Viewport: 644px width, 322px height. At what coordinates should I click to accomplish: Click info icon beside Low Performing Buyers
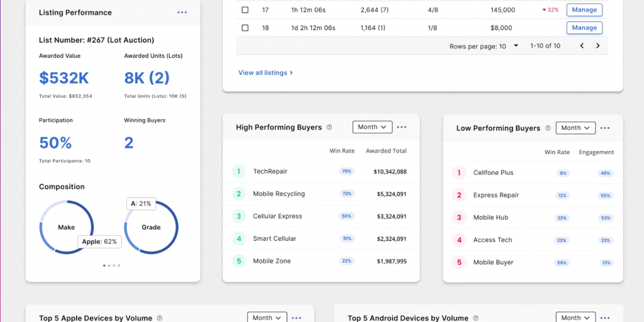pos(548,128)
